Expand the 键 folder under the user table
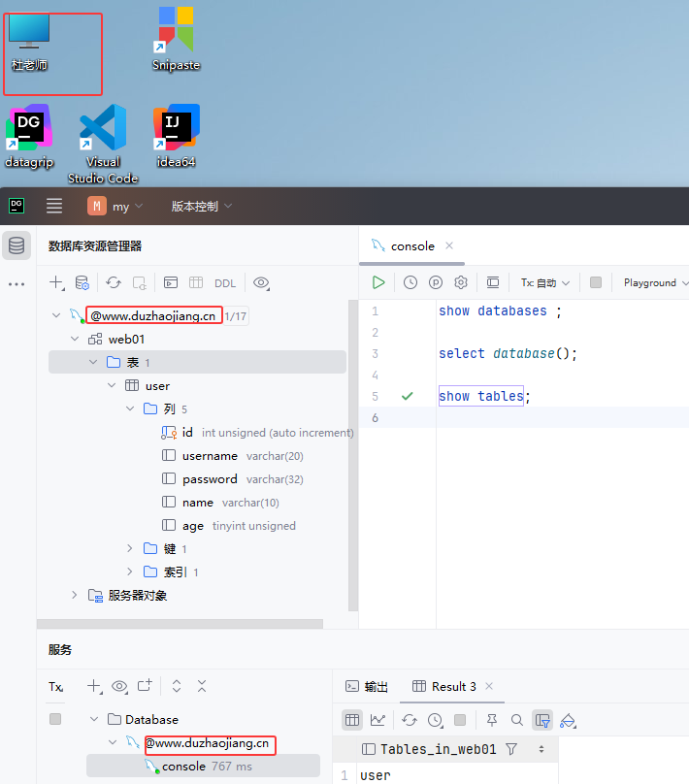The image size is (689, 784). pyautogui.click(x=130, y=549)
